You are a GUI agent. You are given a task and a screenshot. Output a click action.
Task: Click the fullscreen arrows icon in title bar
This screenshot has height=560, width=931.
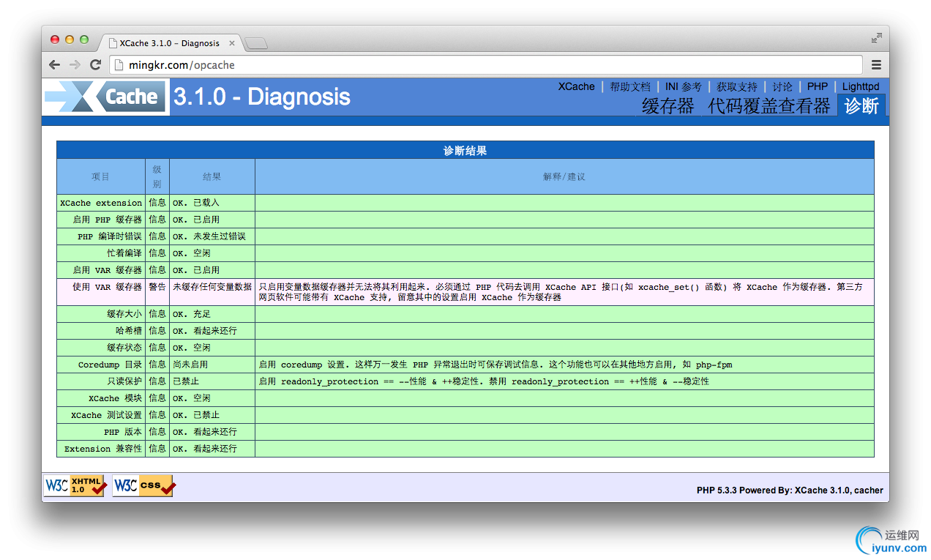[876, 38]
